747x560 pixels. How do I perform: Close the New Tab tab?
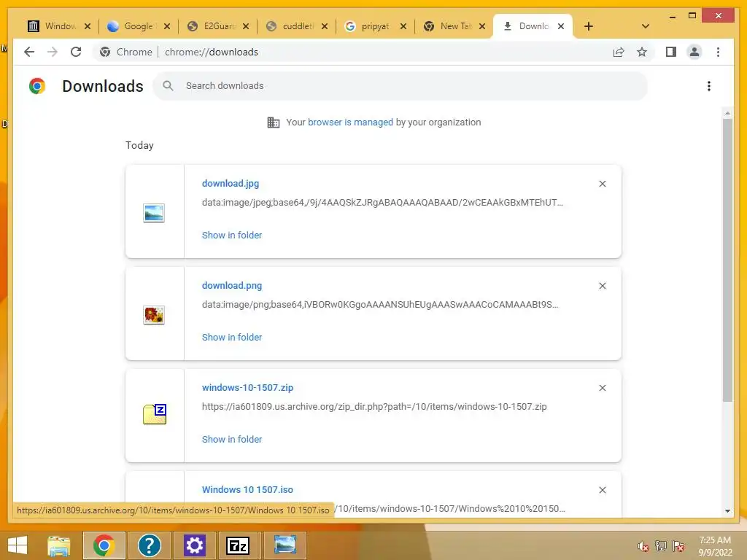482,26
